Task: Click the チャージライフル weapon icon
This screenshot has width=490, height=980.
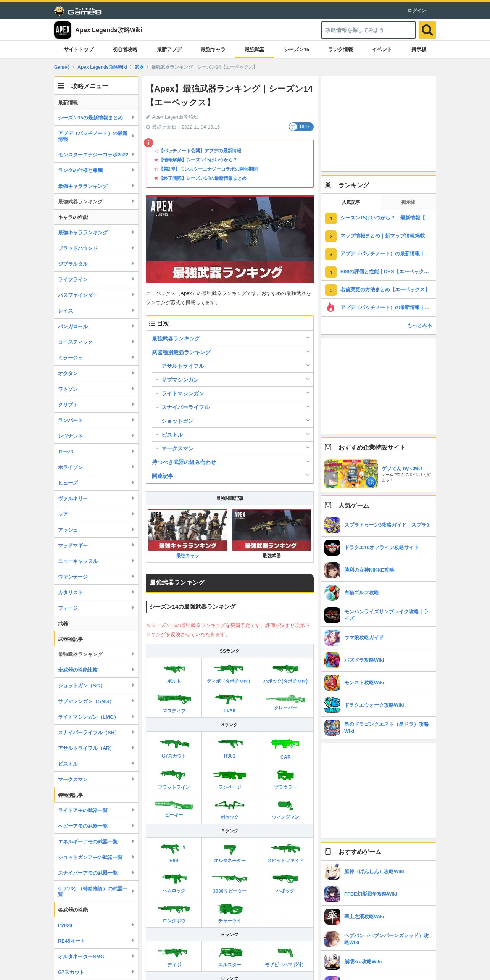Action: tap(230, 909)
